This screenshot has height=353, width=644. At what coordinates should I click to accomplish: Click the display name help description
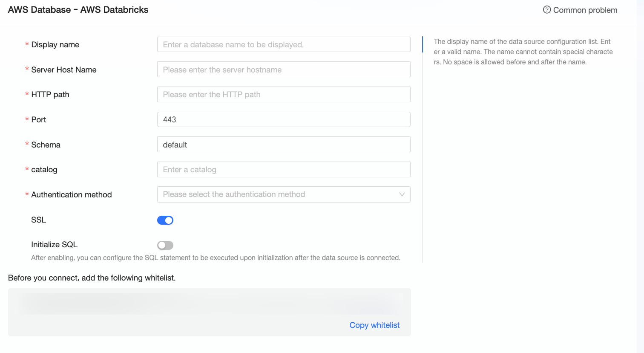tap(523, 52)
